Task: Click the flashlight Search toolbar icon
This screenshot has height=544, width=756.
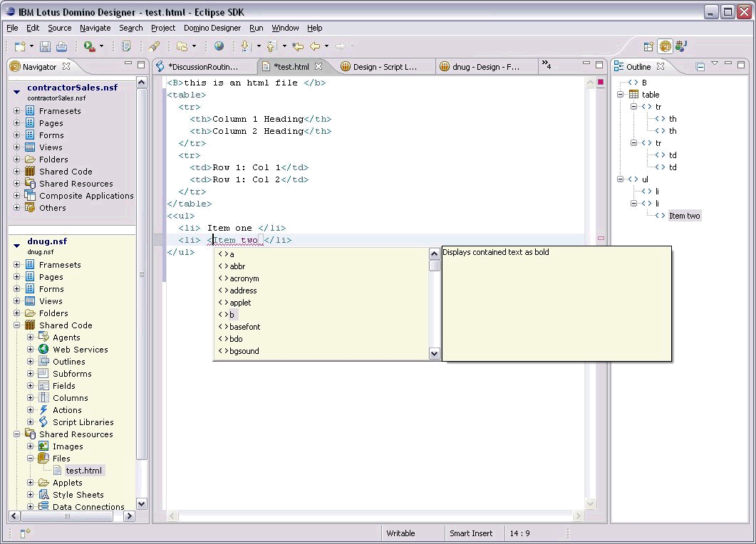Action: [155, 46]
